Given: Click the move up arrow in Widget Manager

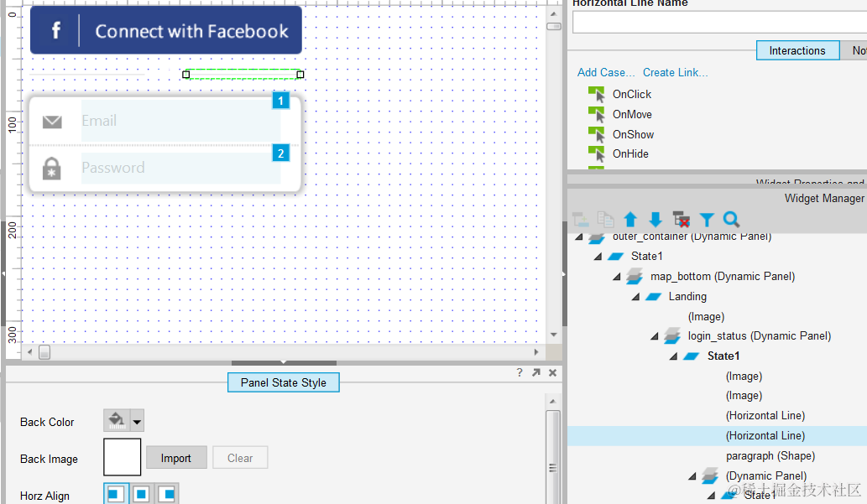Looking at the screenshot, I should tap(630, 220).
